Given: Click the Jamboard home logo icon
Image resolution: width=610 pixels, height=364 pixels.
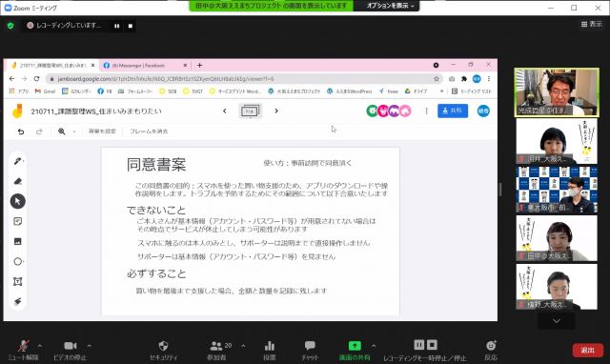Looking at the screenshot, I should [x=17, y=111].
